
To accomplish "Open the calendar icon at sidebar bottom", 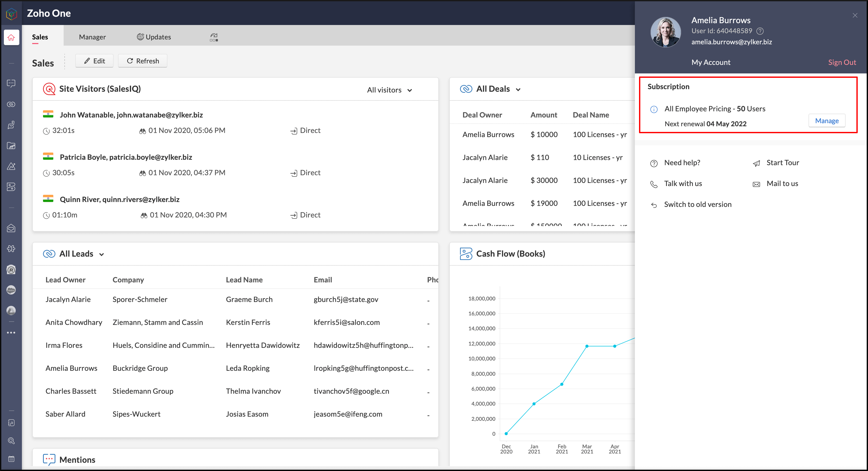I will pyautogui.click(x=11, y=459).
